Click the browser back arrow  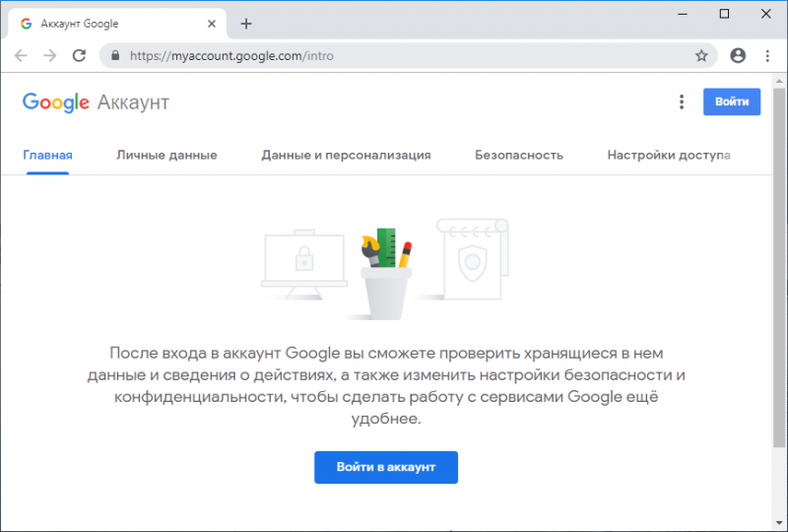[x=21, y=55]
